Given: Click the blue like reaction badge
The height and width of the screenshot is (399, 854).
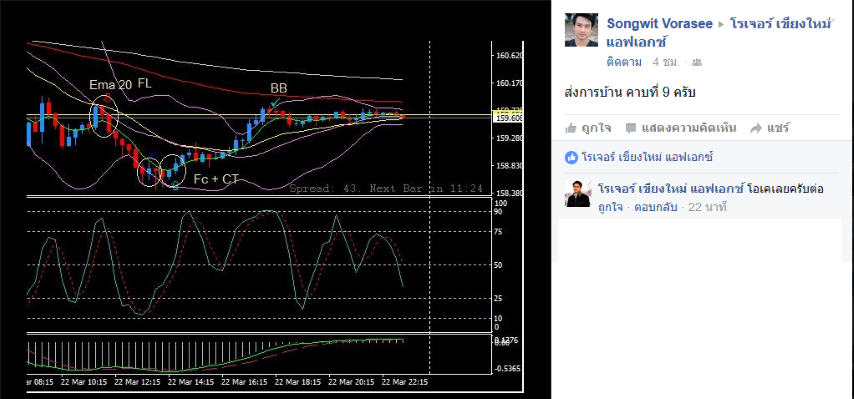Looking at the screenshot, I should tap(571, 158).
